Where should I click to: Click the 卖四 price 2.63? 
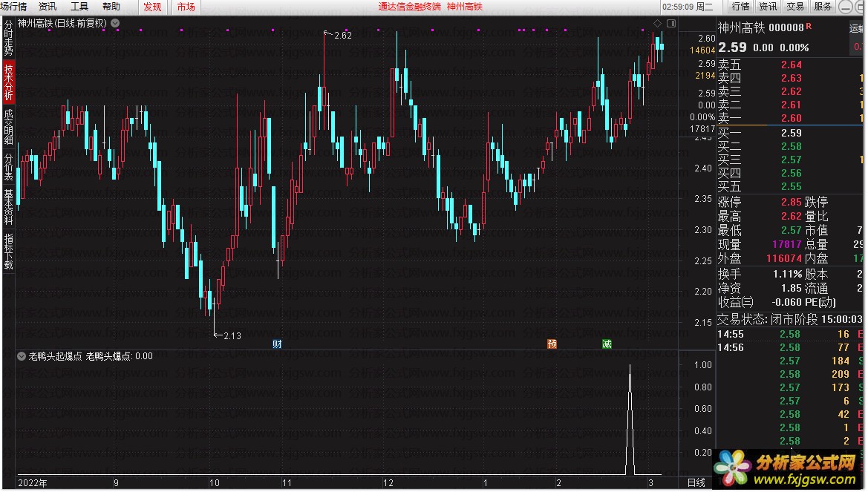tap(791, 78)
